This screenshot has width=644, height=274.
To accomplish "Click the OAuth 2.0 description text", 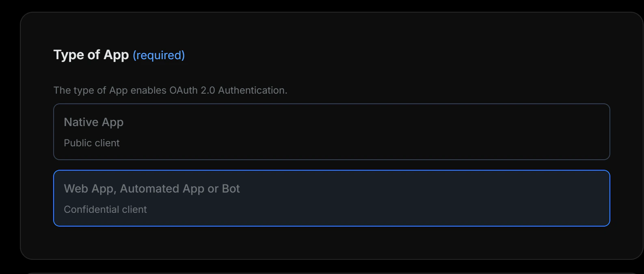I will tap(170, 90).
